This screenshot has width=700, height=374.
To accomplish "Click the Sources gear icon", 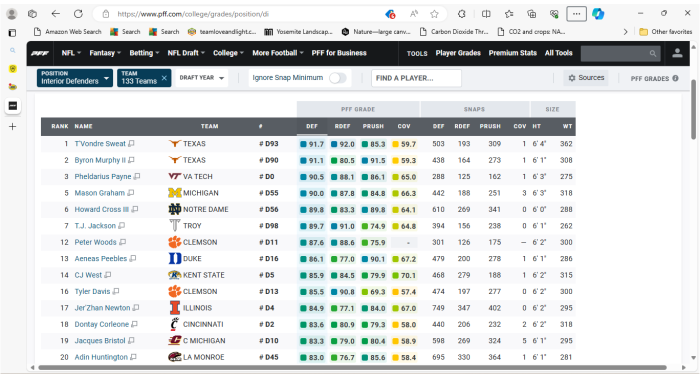I will click(x=572, y=78).
